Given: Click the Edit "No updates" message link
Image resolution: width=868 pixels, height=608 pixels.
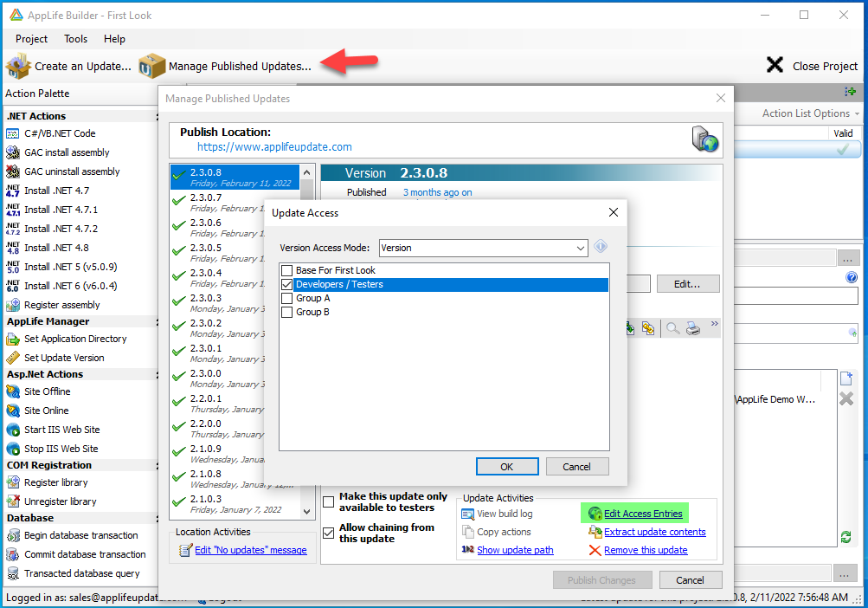Looking at the screenshot, I should pyautogui.click(x=251, y=550).
